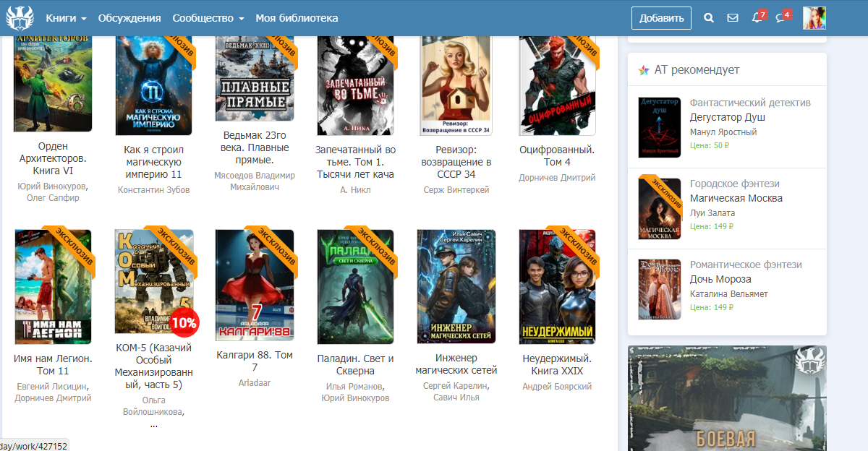This screenshot has height=451, width=868.
Task: Open Имя нам Легион cover image
Action: 53,287
